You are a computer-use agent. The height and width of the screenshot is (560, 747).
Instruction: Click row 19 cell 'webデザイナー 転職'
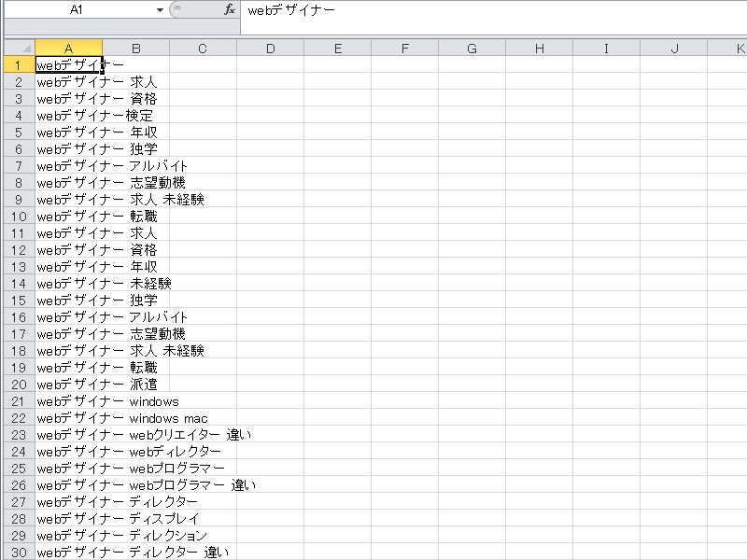68,368
